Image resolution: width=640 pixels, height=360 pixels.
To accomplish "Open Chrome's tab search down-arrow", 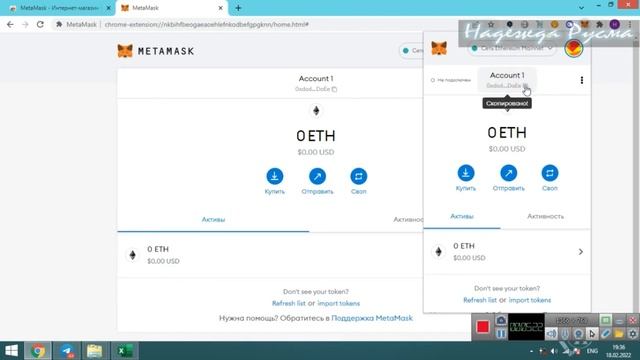I will click(581, 7).
